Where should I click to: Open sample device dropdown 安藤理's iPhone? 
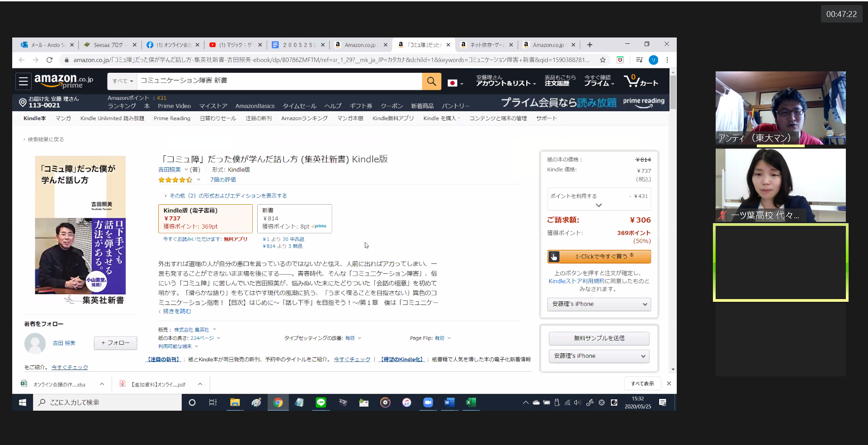pos(599,356)
